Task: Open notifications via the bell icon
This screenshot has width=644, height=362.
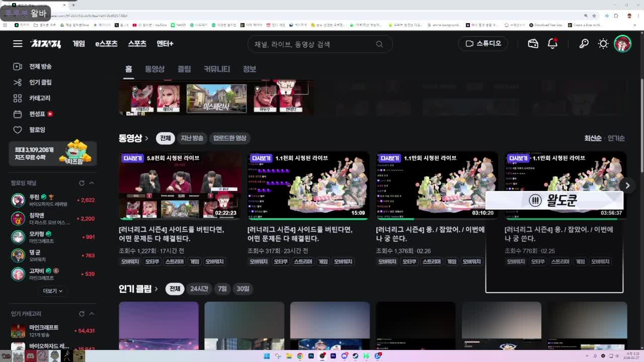Action: click(x=552, y=44)
